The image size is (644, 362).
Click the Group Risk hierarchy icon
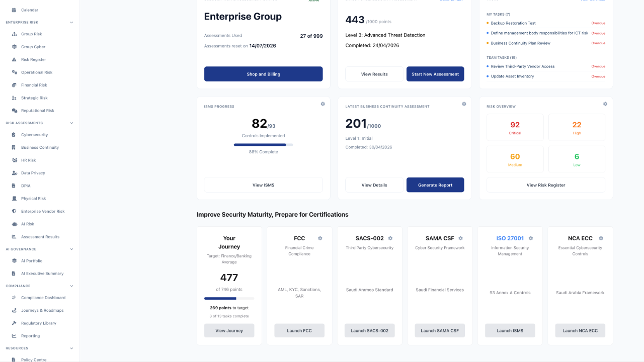(x=15, y=34)
